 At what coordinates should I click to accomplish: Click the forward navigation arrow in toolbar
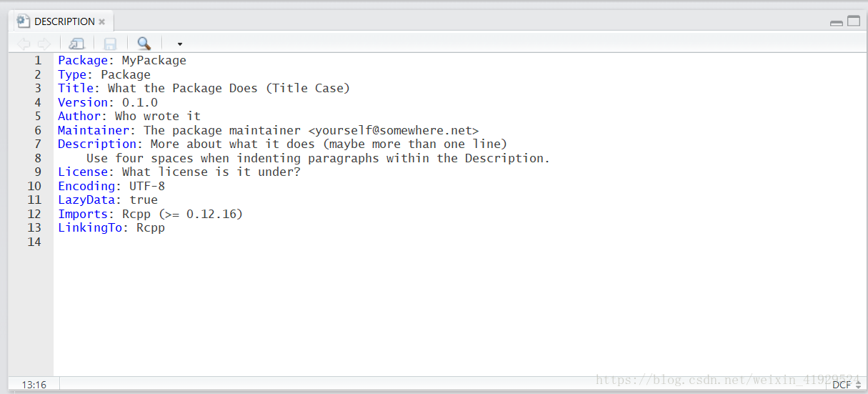(44, 44)
